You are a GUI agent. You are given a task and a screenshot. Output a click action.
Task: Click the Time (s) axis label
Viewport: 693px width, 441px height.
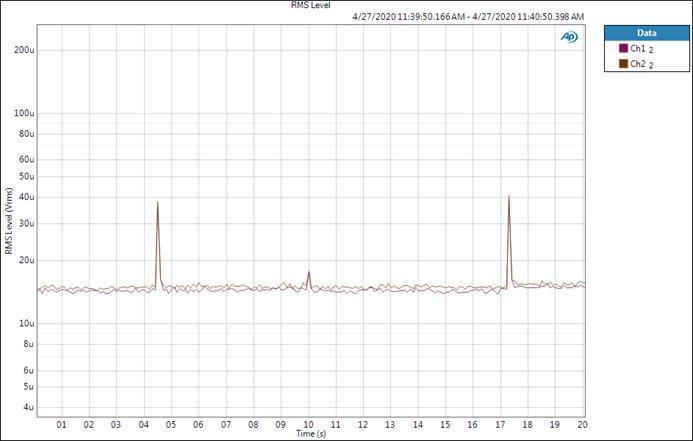point(311,433)
